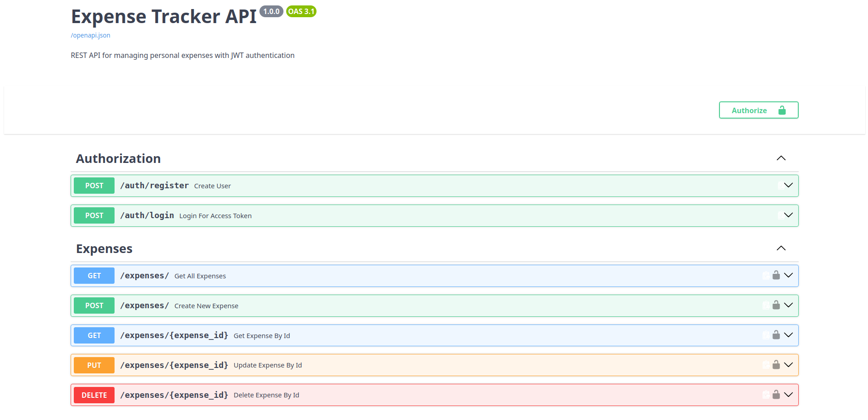Copy path to clipboard on Delete Expense By Id row
The height and width of the screenshot is (420, 868).
766,395
